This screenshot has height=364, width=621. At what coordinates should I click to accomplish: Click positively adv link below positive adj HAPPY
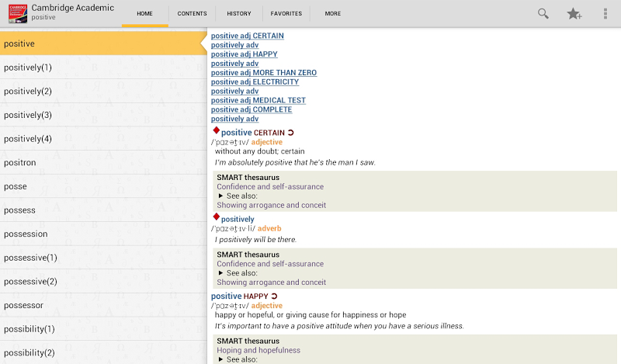click(234, 64)
